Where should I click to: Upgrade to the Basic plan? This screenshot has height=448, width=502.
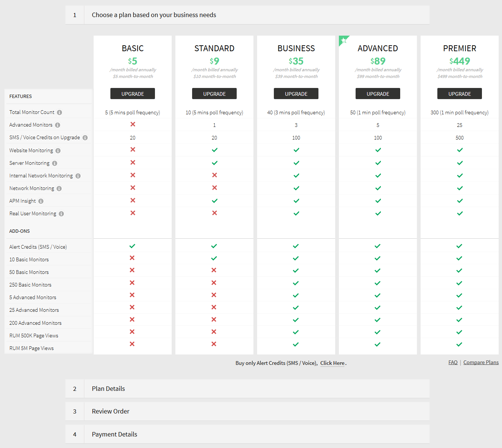[133, 94]
